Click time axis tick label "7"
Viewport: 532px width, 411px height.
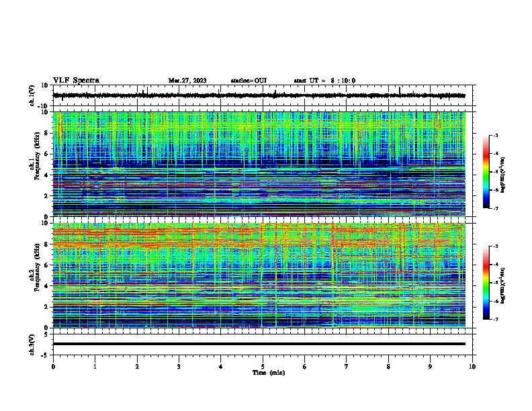[x=347, y=367]
